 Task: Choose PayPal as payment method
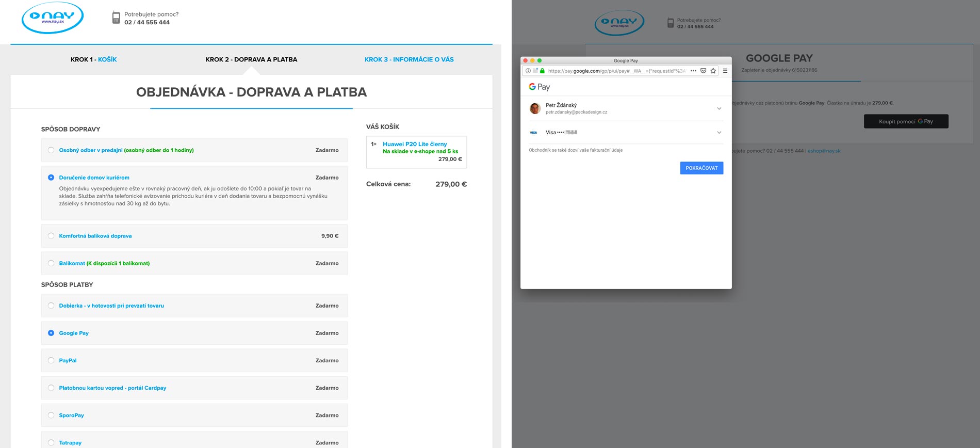51,360
